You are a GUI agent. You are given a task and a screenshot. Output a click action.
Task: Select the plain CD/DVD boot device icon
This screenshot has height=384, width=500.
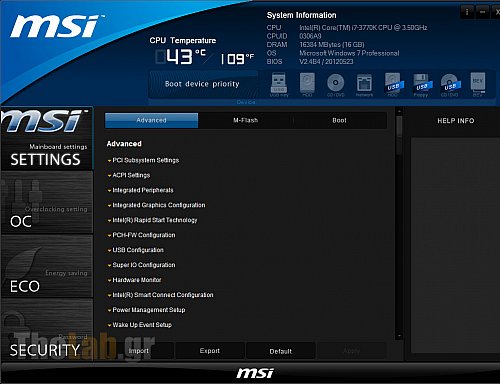coord(335,84)
